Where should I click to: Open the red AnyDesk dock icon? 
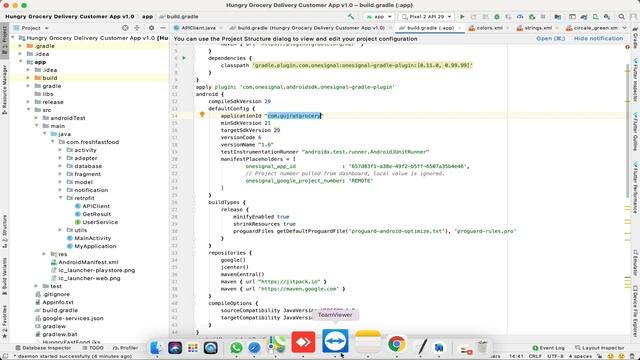tap(303, 342)
